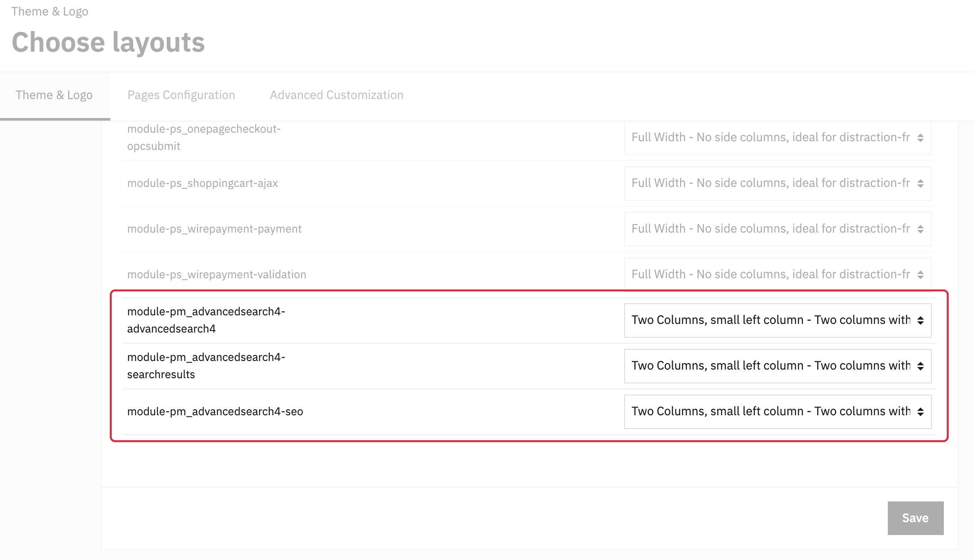Select the module-pm_advancedsearch4-advancedsearch4 label
The height and width of the screenshot is (560, 974).
point(206,320)
